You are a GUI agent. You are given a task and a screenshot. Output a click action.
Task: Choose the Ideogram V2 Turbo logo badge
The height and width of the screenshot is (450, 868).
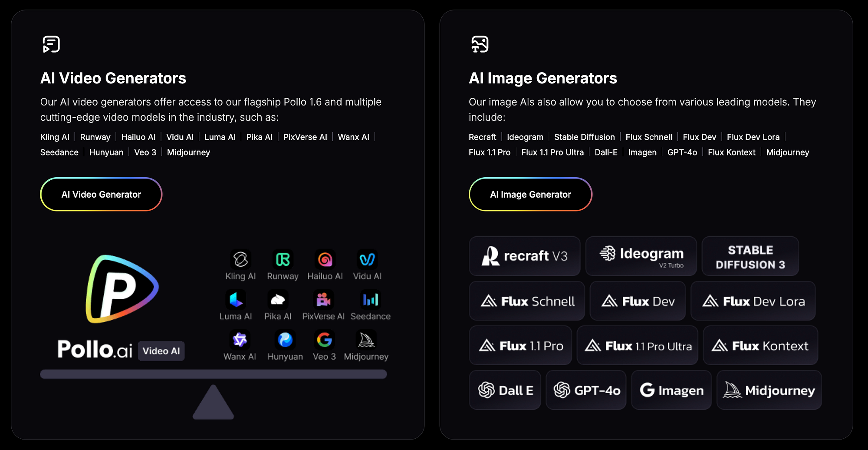(641, 256)
